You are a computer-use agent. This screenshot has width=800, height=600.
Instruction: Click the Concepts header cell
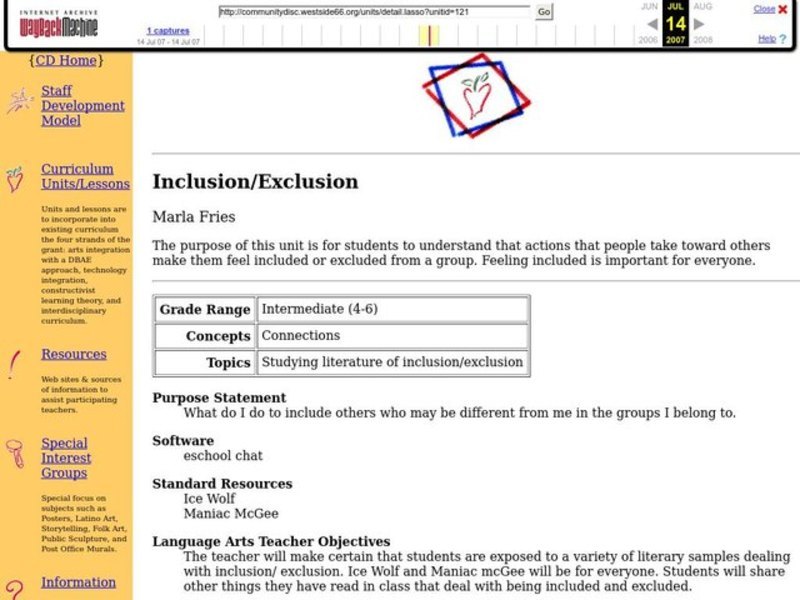point(205,336)
